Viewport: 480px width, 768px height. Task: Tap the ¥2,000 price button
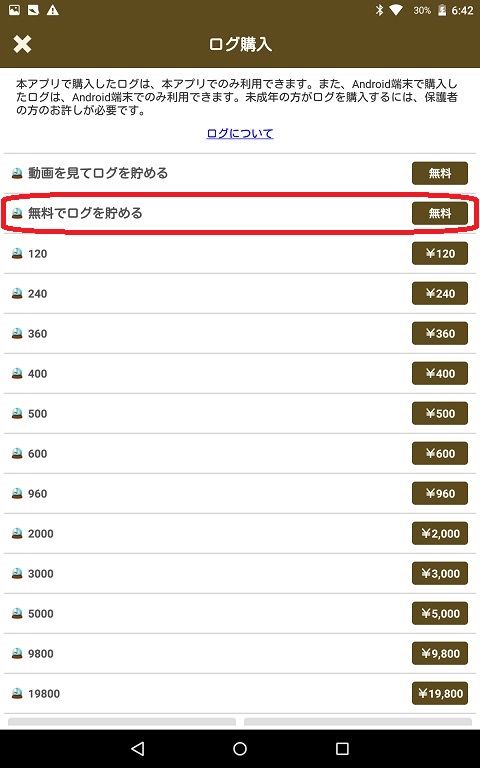pos(439,533)
